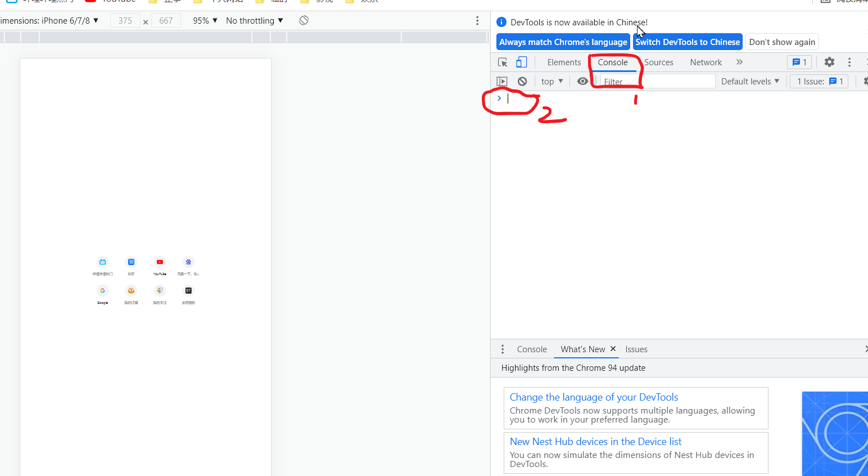Expand the Dimensions iPhone 6/7/8 dropdown

[49, 21]
